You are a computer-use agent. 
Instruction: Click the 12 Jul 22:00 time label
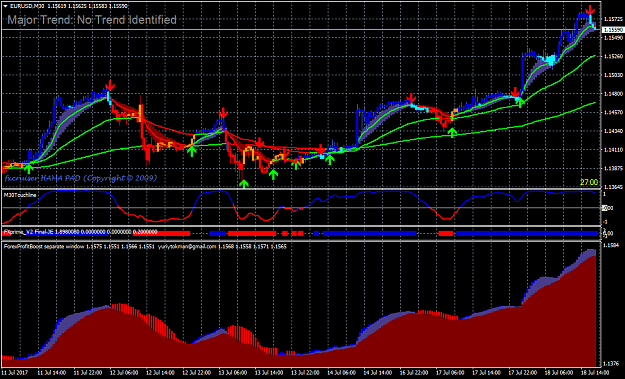coord(197,373)
